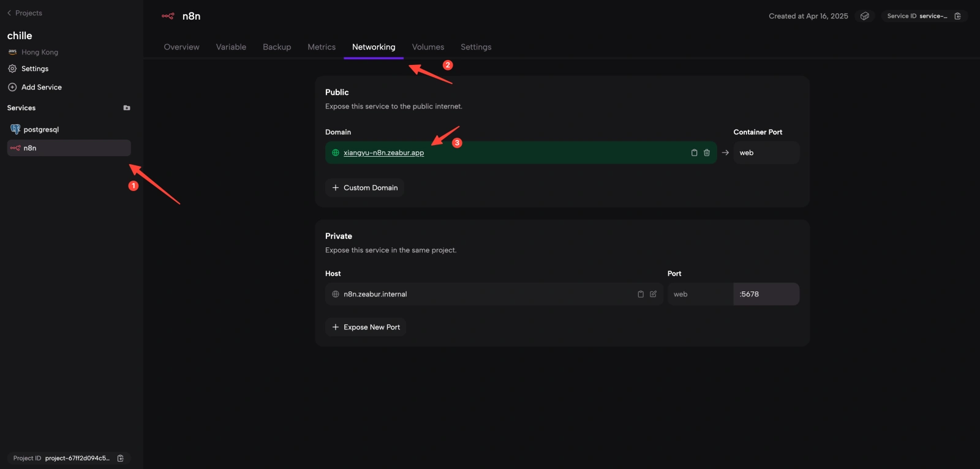The width and height of the screenshot is (980, 469).
Task: Click the add folder icon beside Services
Action: click(x=127, y=108)
